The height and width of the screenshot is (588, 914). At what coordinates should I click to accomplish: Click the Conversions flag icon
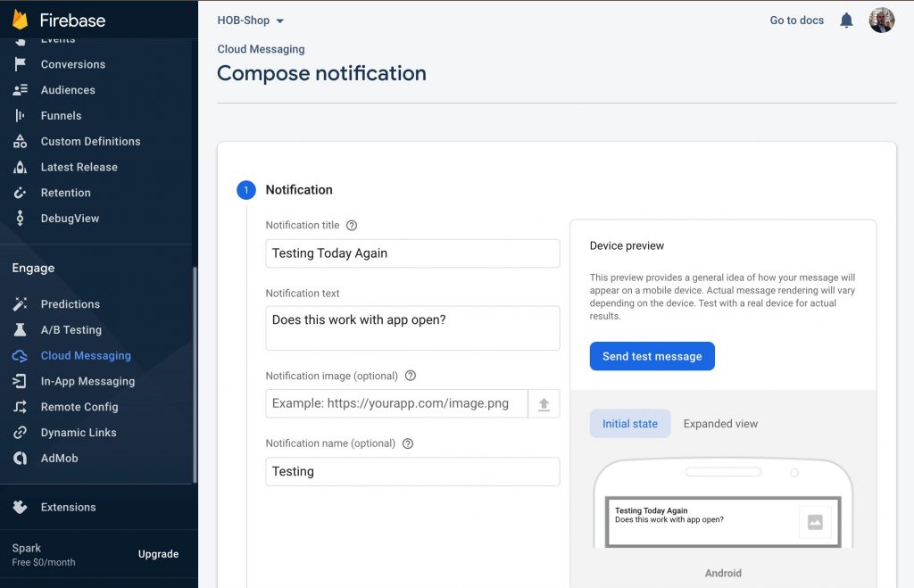20,64
